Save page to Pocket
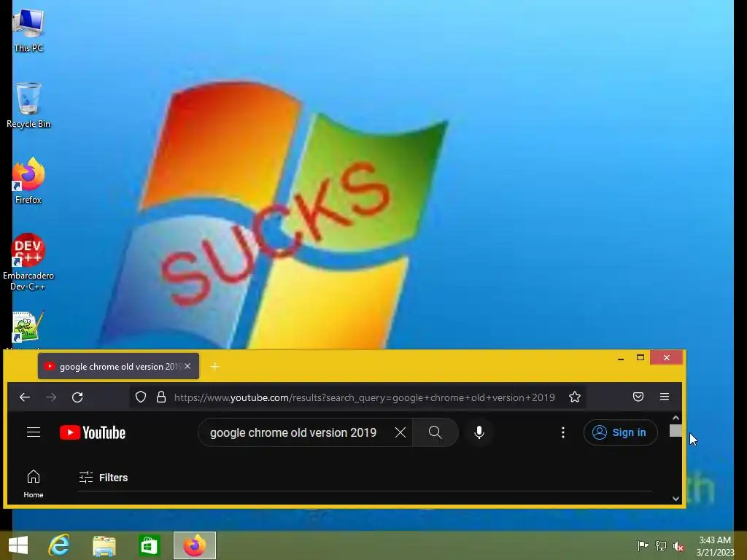 [638, 397]
